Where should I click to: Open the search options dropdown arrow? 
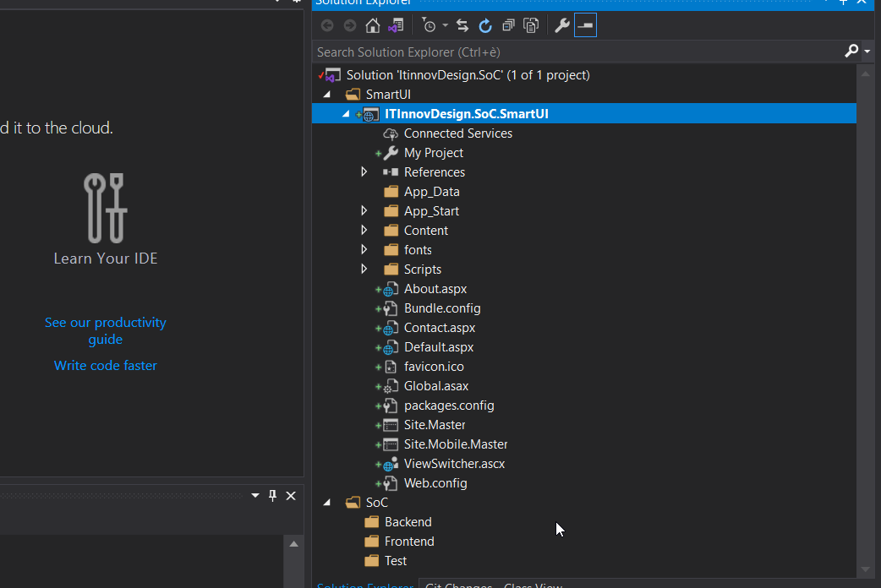click(867, 51)
